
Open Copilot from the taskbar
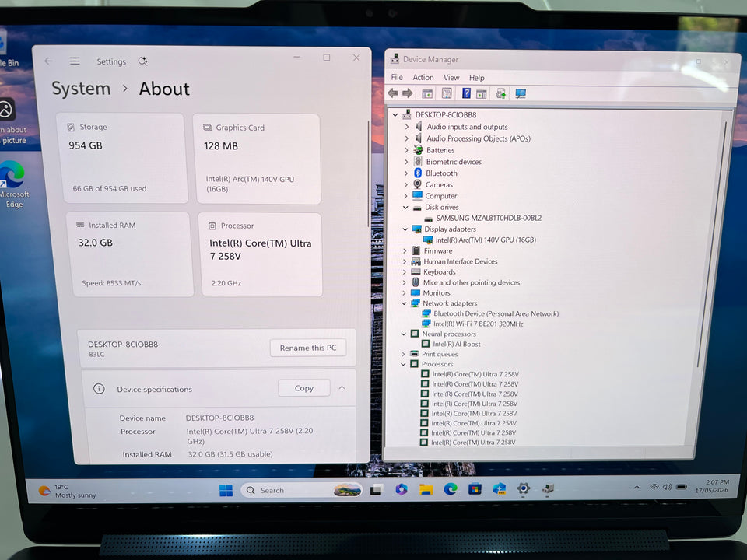(x=402, y=489)
